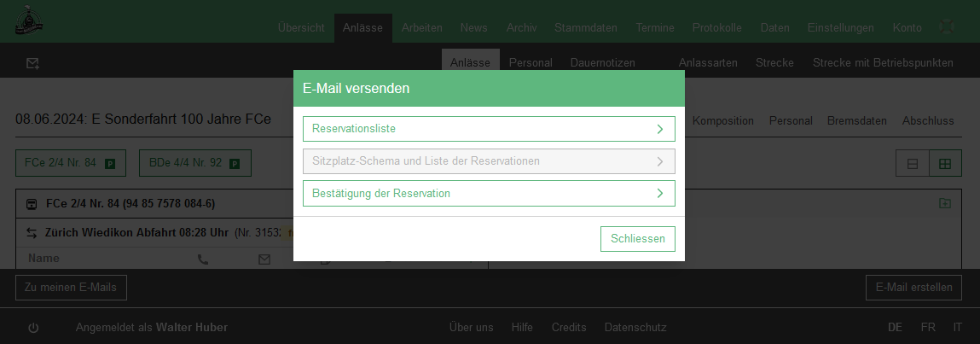Open the Abschluss event tab
Viewport: 980px width, 344px height.
928,120
